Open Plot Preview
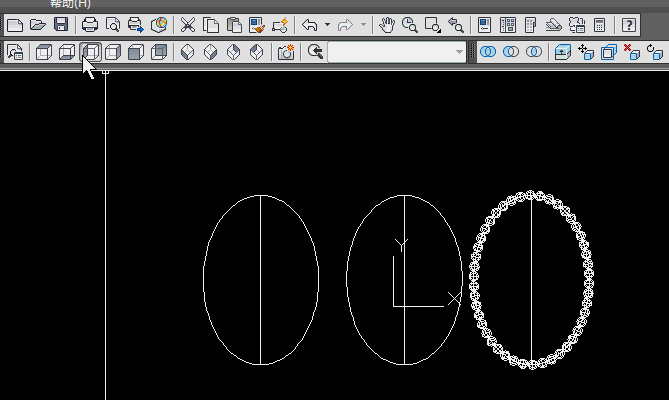 (x=113, y=24)
